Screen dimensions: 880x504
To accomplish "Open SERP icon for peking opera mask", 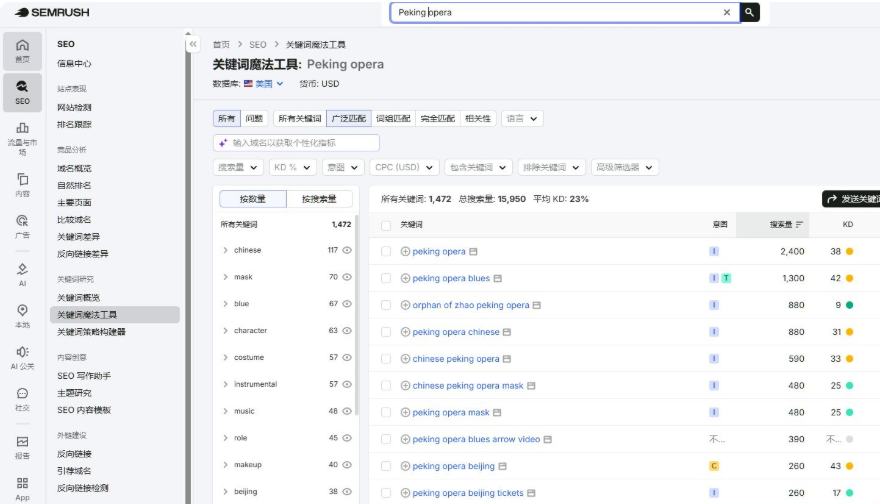I will click(497, 413).
